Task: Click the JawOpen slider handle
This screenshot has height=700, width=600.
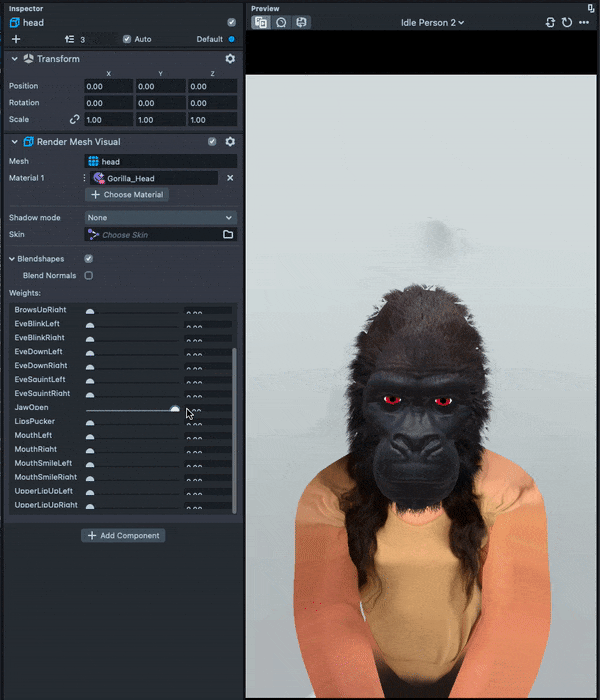Action: (x=175, y=409)
